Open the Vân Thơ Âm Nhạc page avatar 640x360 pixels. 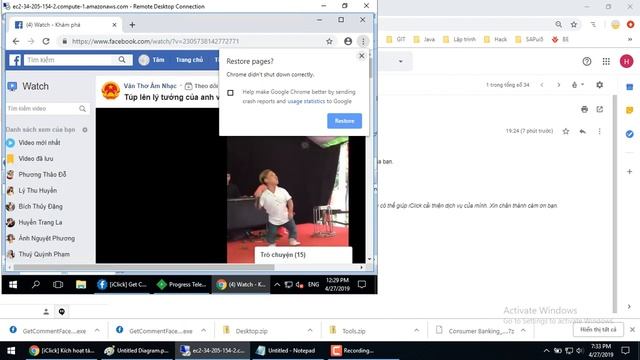pos(111,90)
